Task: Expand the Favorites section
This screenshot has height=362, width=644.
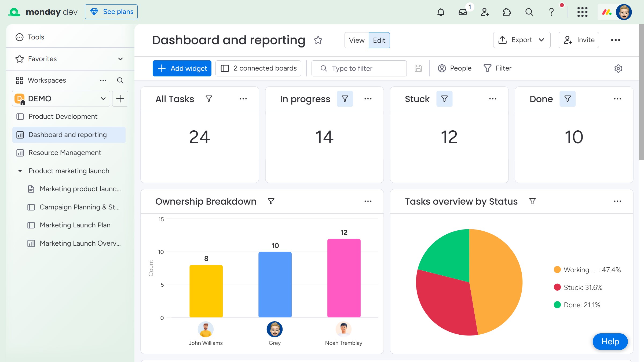Action: 120,59
